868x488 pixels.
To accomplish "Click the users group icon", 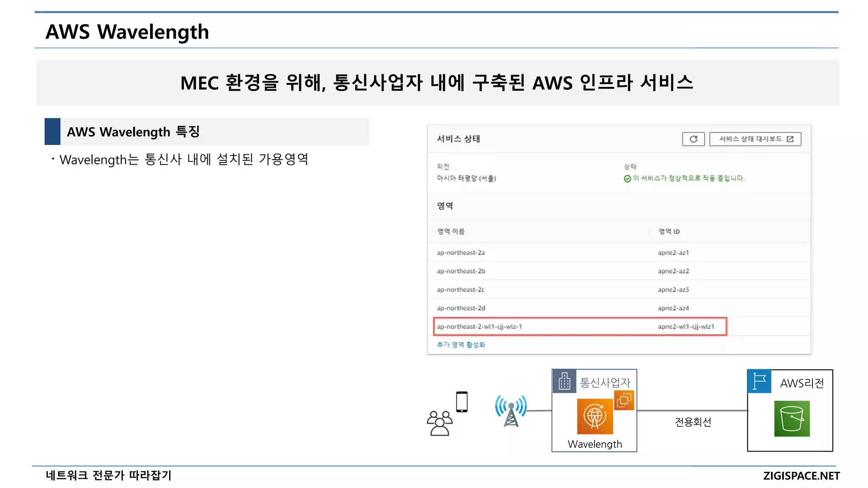I will 440,423.
